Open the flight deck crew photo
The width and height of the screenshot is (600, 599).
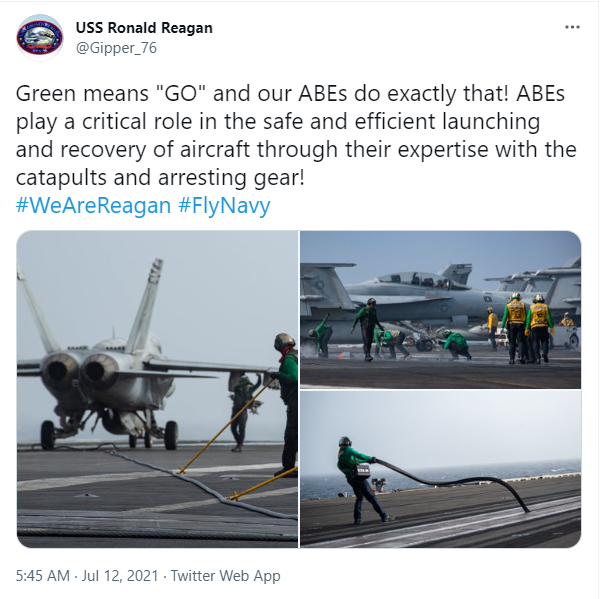pyautogui.click(x=440, y=310)
